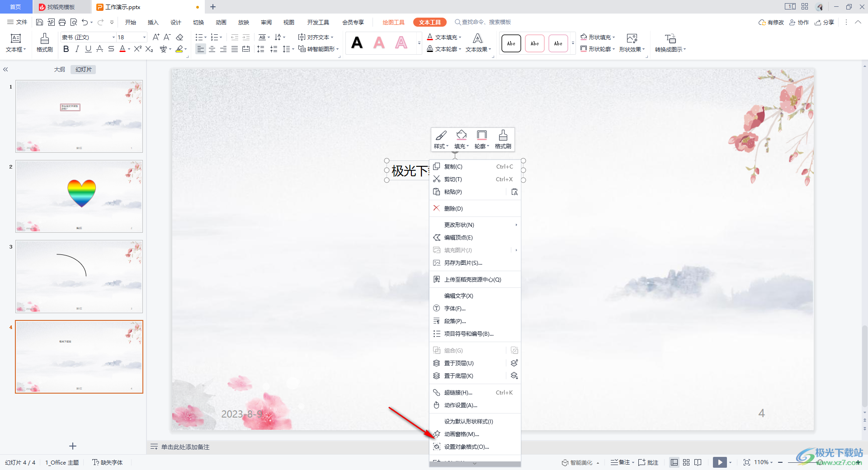Screen dimensions: 868x470
Task: Switch to the 插入 ribbon tab
Action: click(x=153, y=22)
